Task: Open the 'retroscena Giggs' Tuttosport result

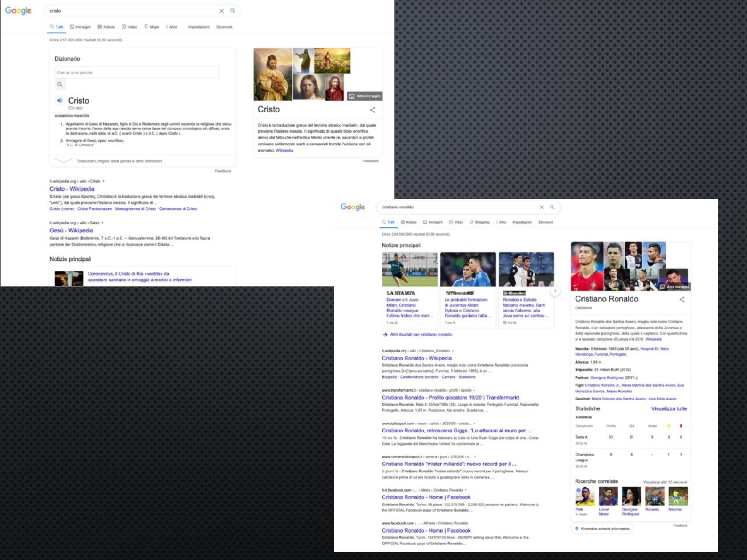Action: coord(456,431)
